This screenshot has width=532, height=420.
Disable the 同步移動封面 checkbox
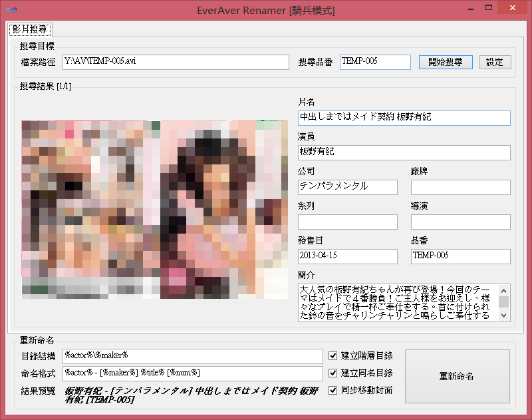pyautogui.click(x=334, y=390)
